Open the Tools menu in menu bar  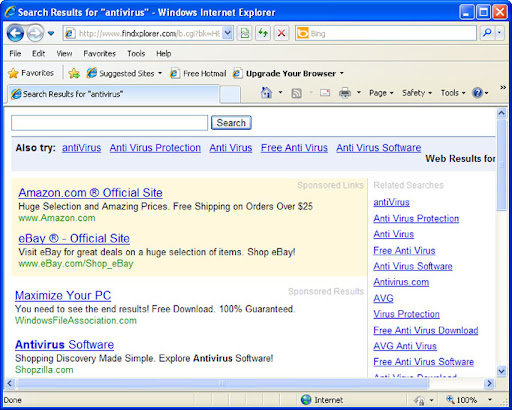point(136,54)
